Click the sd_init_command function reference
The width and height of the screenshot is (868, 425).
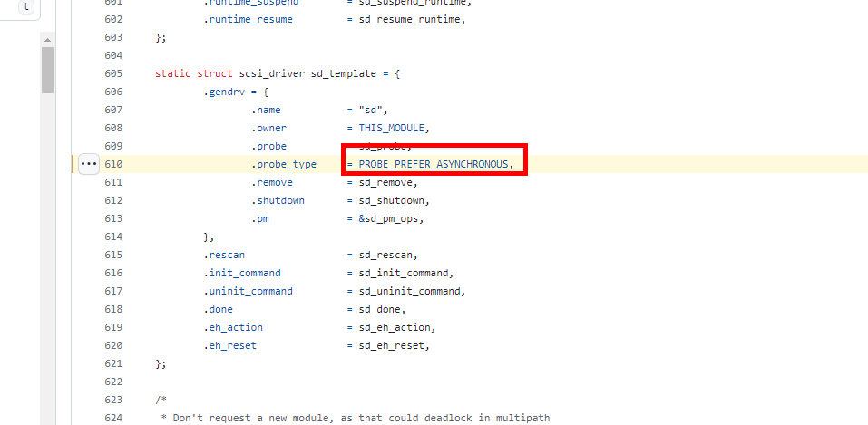(404, 273)
